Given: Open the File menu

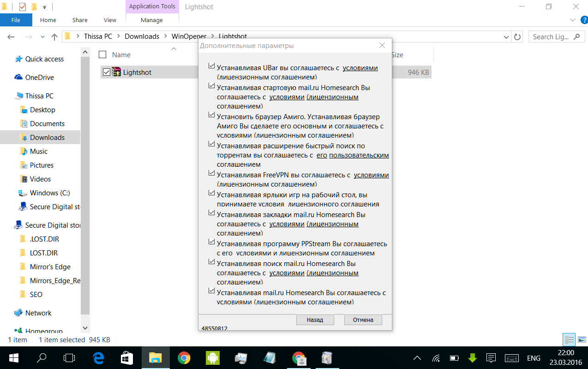Looking at the screenshot, I should [16, 20].
